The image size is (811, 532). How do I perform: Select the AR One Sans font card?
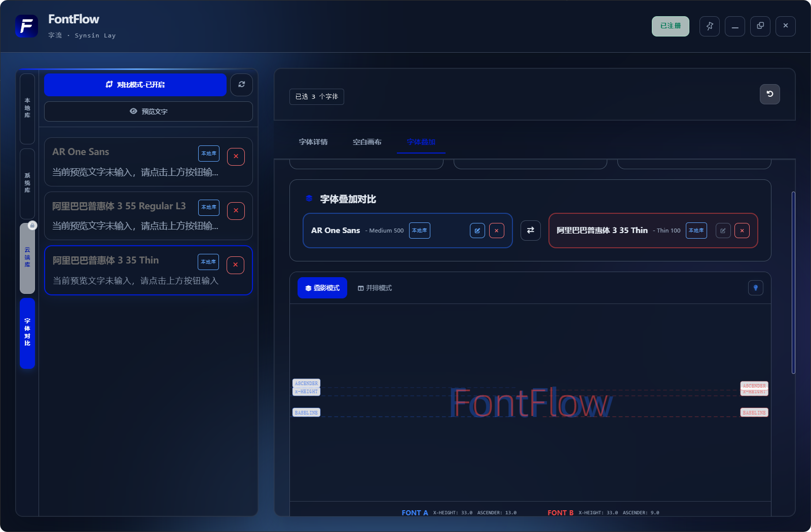click(x=149, y=162)
